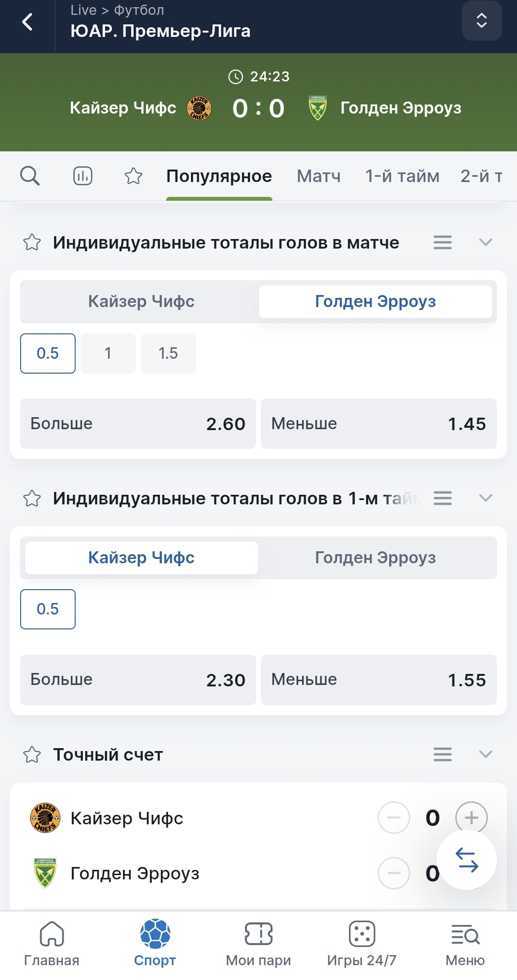Switch to 'Голден Эрроуз' in 1st-half totals
The width and height of the screenshot is (517, 980).
[375, 558]
